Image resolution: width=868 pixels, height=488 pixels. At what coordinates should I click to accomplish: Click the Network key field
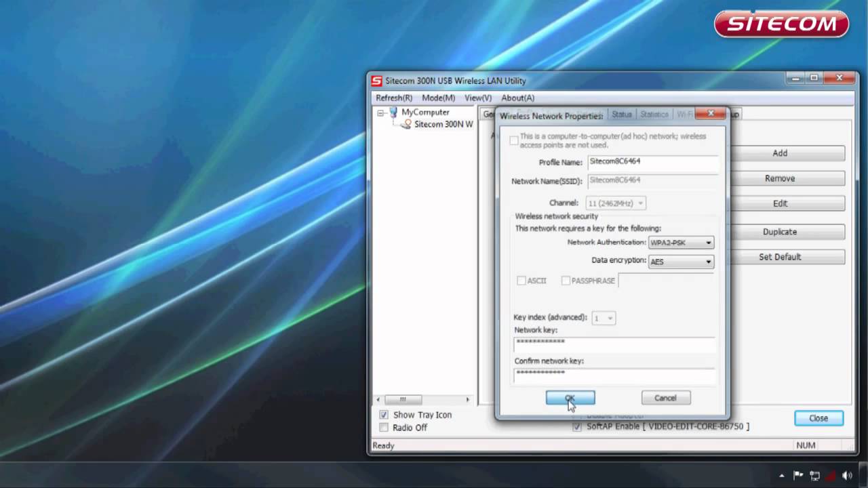coord(614,344)
